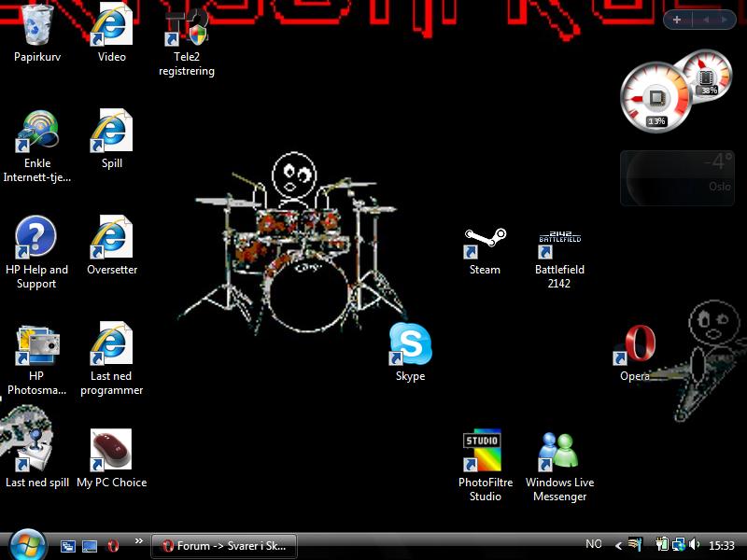Screen dimensions: 747x560
Task: Click the sidebar previous gadgets arrow
Action: [x=706, y=20]
